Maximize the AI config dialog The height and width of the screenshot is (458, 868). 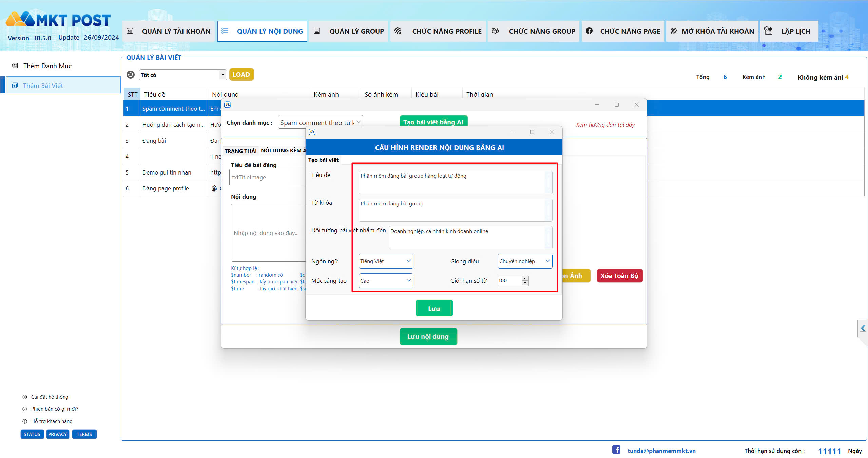532,132
